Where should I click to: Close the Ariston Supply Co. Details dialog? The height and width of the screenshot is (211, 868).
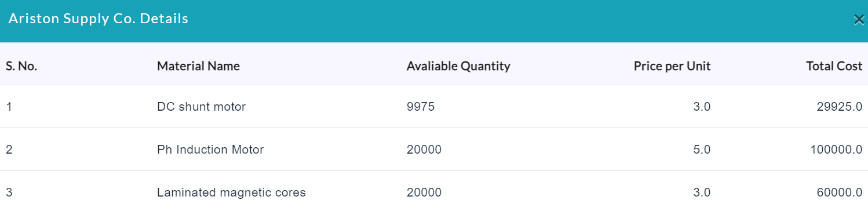(x=859, y=20)
